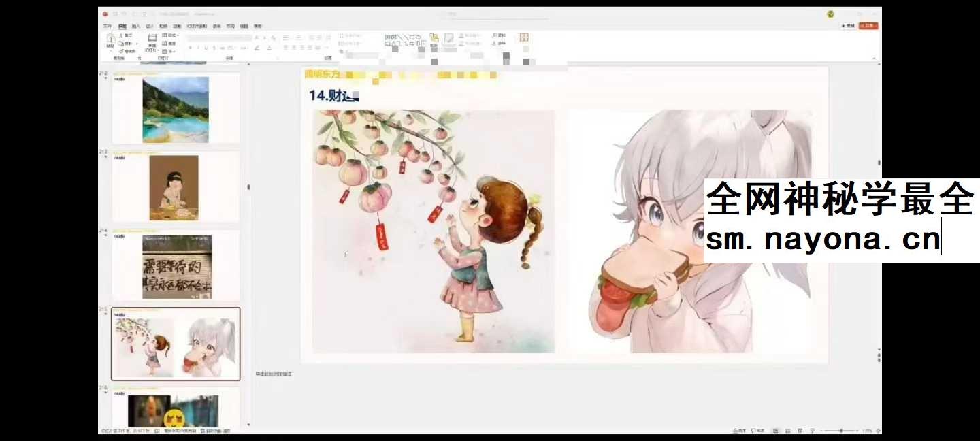Click the slide title text '14.财运'
Image resolution: width=980 pixels, height=441 pixels.
(x=333, y=95)
